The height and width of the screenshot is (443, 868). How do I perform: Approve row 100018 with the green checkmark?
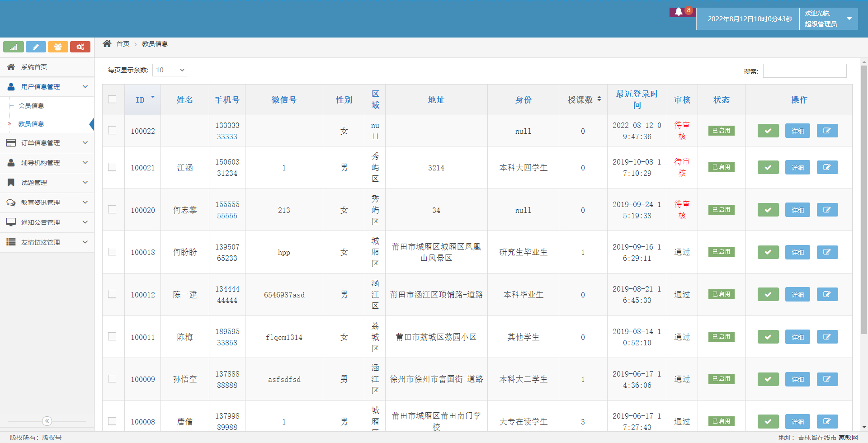[768, 252]
